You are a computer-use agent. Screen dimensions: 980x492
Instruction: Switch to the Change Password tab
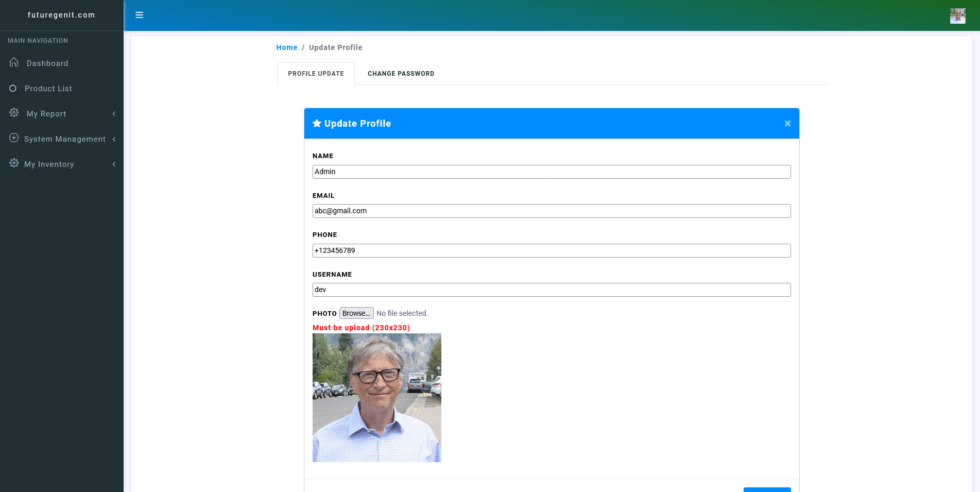click(x=401, y=74)
